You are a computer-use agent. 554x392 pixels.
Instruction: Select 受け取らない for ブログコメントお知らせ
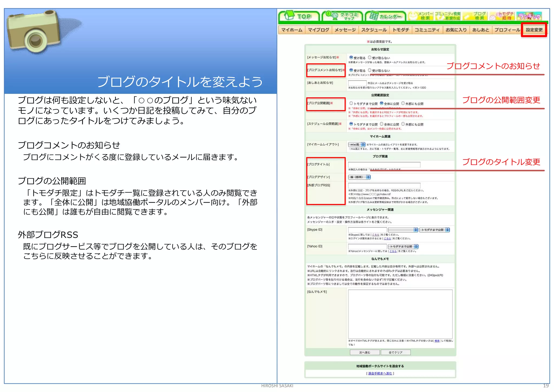[370, 70]
